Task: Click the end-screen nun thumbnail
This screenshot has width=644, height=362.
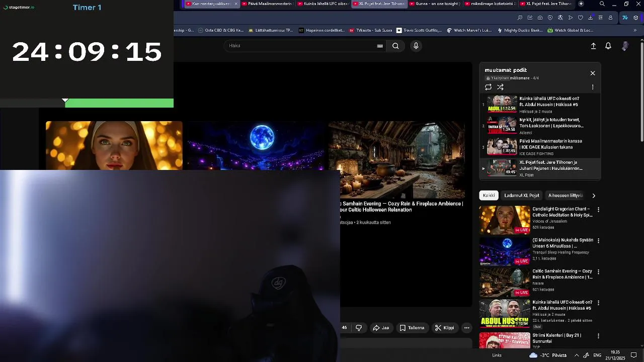Action: tap(114, 145)
